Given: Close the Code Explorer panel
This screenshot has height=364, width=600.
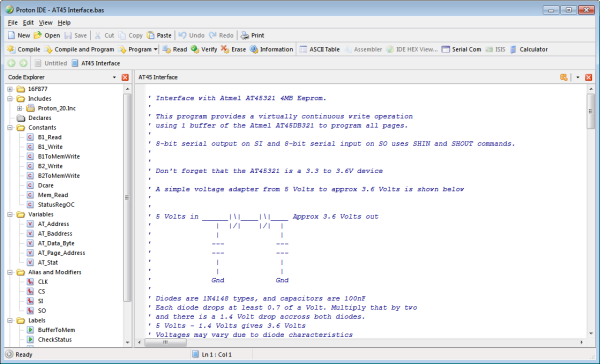Looking at the screenshot, I should (x=125, y=77).
